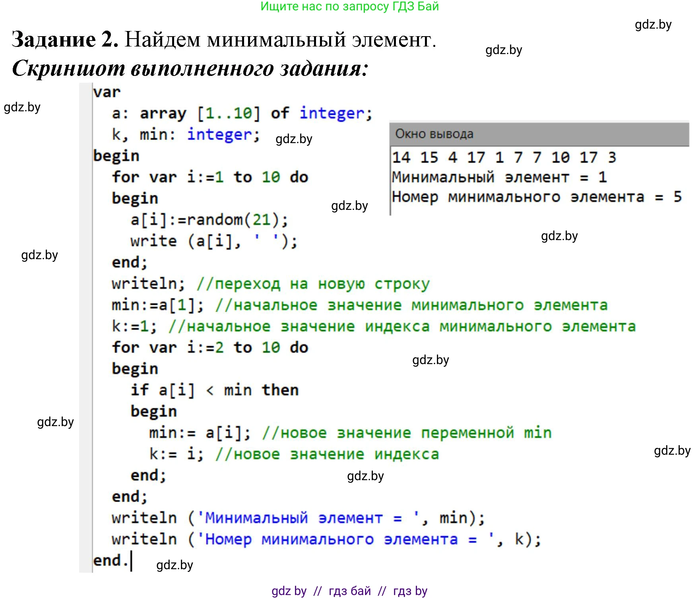Click the 'Скриншот выполненного задания:' italic heading
The width and height of the screenshot is (700, 599).
click(x=190, y=68)
